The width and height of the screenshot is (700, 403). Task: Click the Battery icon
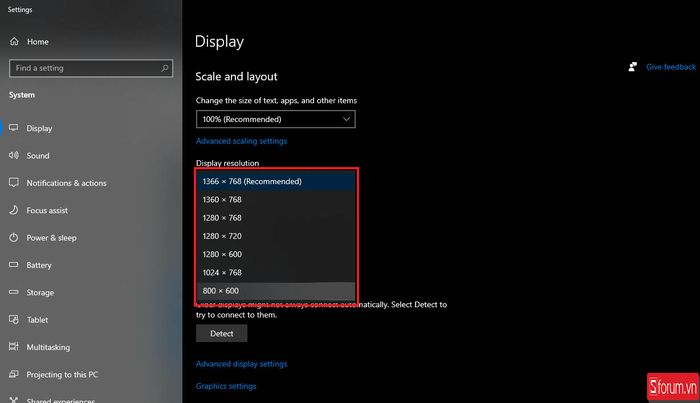point(14,265)
